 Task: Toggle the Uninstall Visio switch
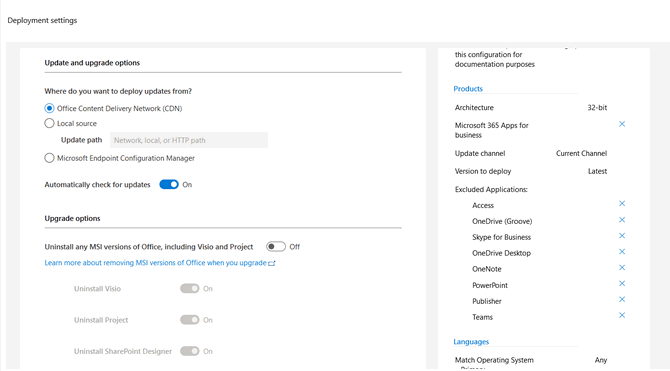point(190,289)
